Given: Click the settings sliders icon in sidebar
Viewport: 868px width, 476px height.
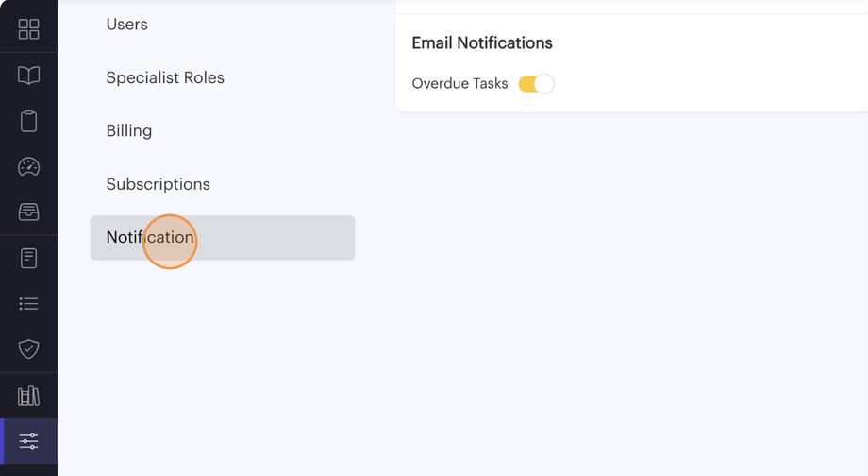Looking at the screenshot, I should point(28,441).
